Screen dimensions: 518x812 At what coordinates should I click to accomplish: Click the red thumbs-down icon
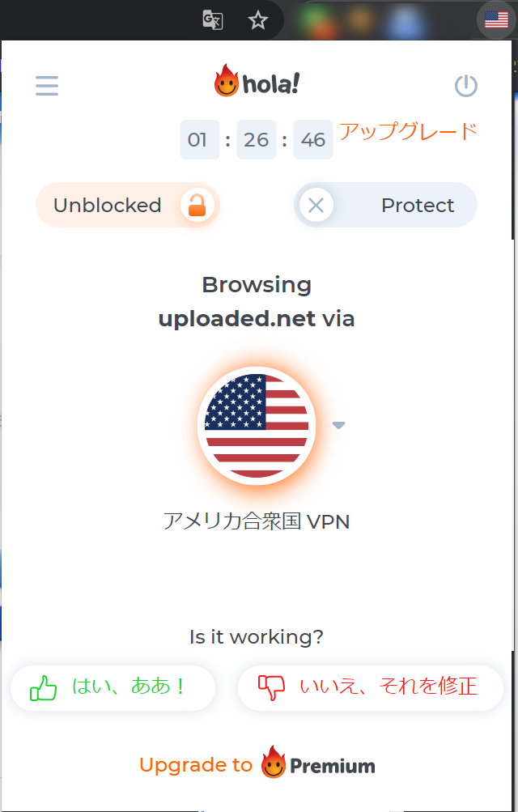click(x=272, y=687)
